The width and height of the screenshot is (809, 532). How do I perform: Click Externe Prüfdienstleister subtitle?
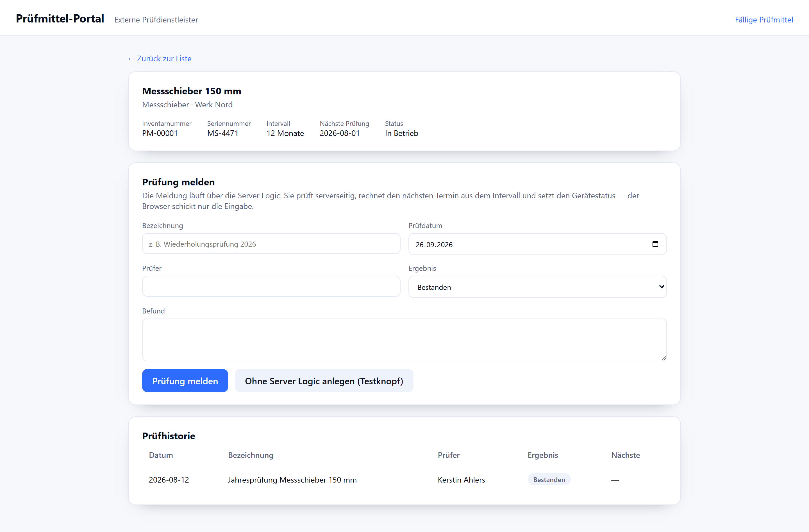coord(156,20)
